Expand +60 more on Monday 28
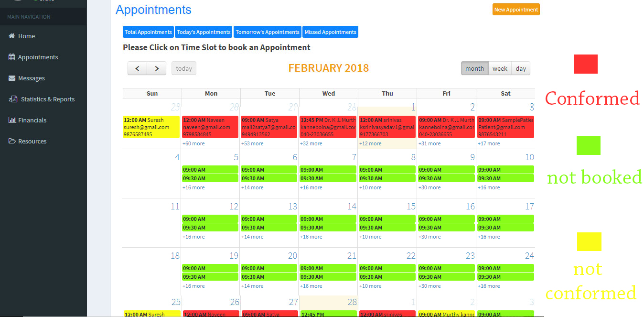This screenshot has height=317, width=644. coord(193,143)
